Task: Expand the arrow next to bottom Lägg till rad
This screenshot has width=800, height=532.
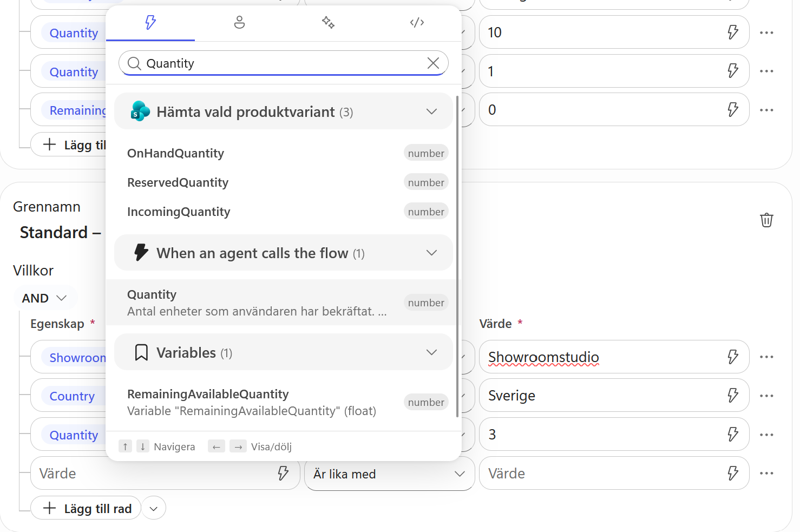Action: [154, 508]
